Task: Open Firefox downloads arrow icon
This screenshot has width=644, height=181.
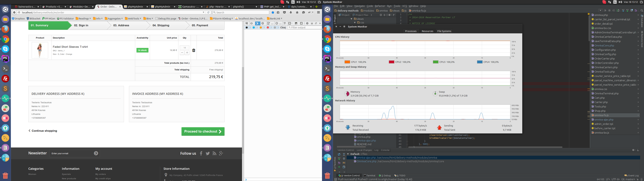Action: click(x=291, y=13)
